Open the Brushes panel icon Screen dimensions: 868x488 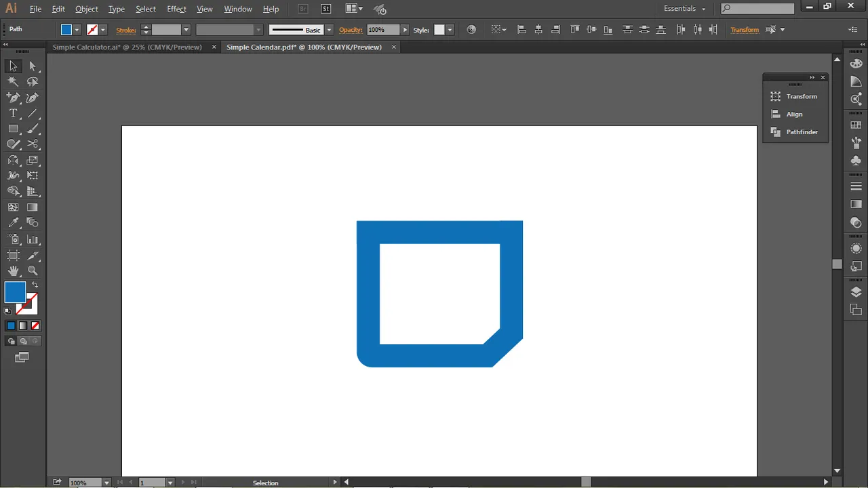tap(856, 143)
